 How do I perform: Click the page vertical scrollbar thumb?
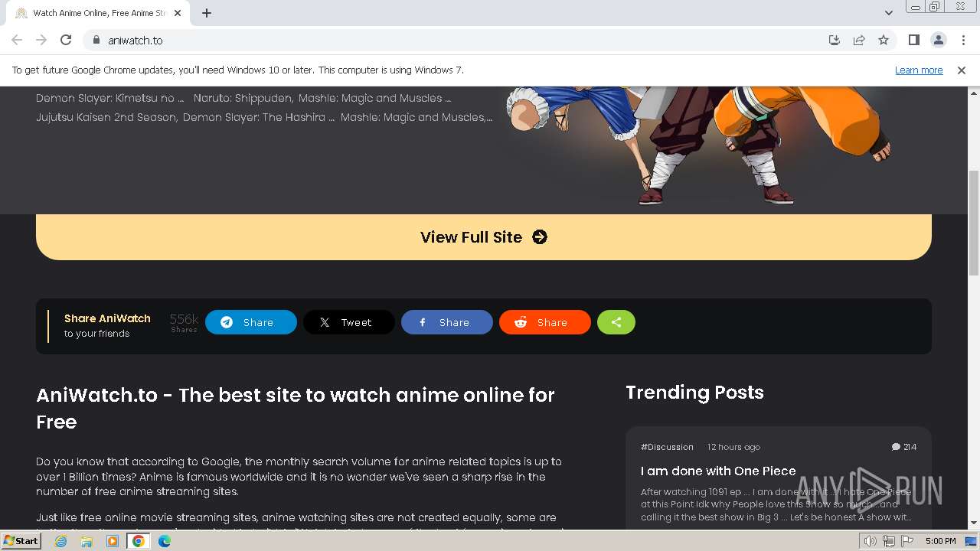point(974,222)
